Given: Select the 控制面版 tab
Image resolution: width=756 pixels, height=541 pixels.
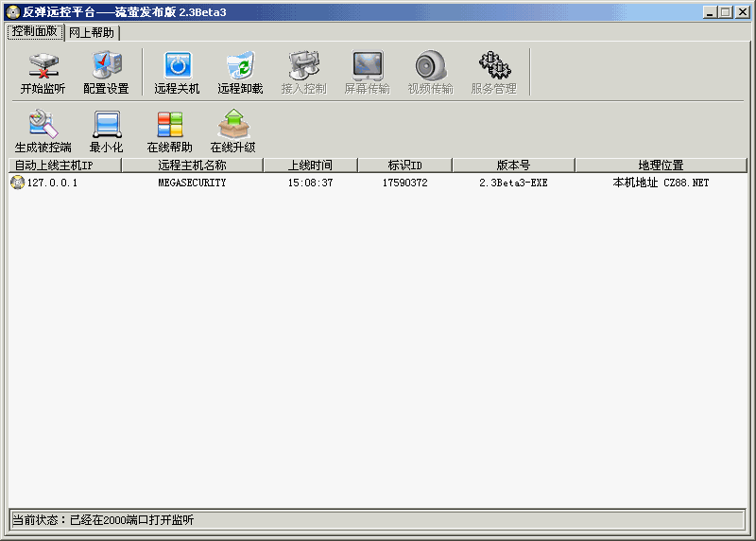Looking at the screenshot, I should point(35,31).
